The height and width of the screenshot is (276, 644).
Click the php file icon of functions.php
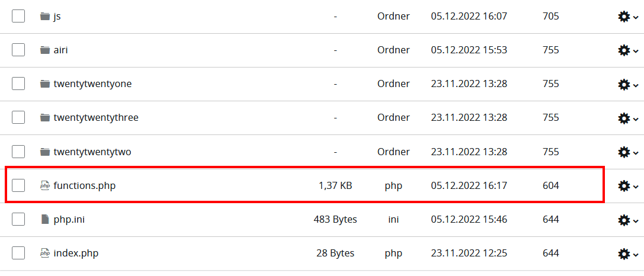[45, 185]
